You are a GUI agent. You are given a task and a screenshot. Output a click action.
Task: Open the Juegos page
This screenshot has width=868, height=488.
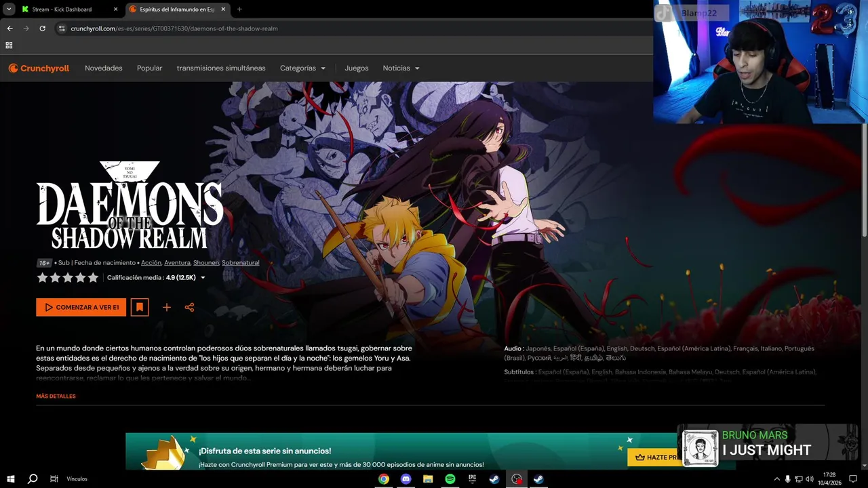[x=357, y=68]
